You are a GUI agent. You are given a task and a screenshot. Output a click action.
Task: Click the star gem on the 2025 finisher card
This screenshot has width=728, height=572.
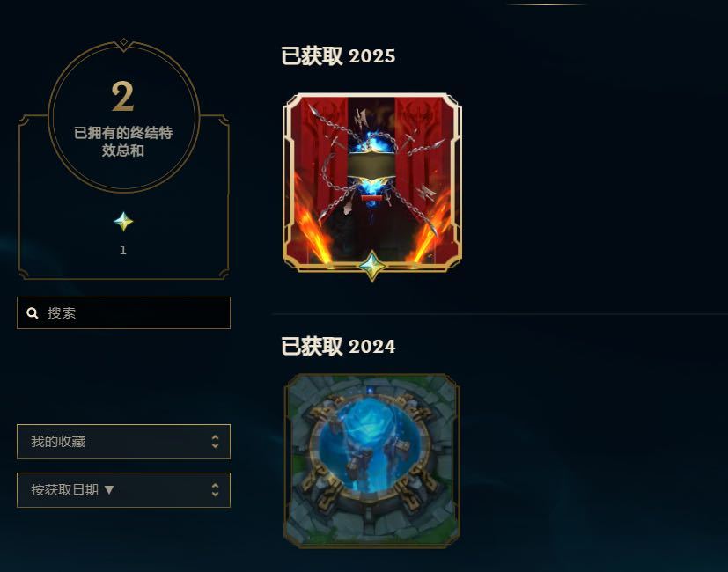click(x=371, y=266)
